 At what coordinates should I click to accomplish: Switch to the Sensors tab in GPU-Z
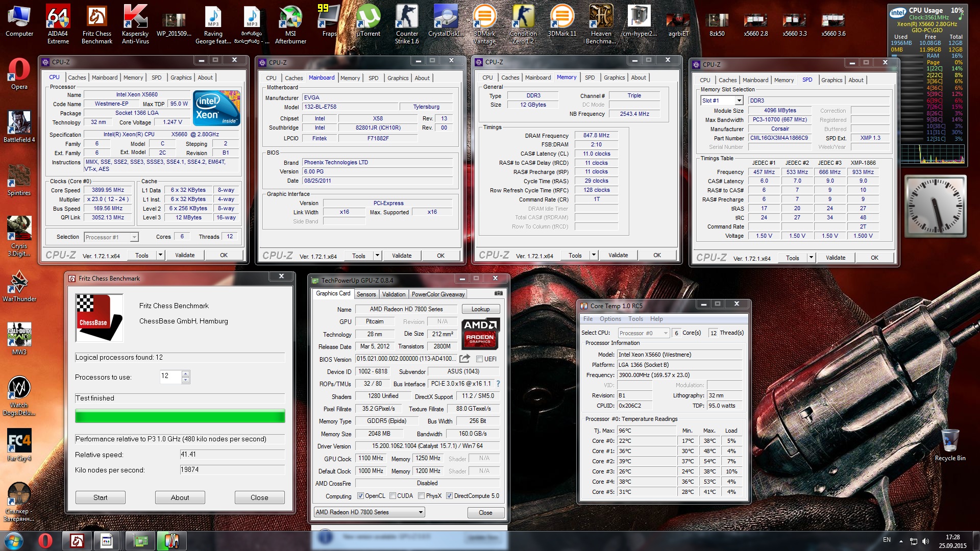click(x=366, y=294)
